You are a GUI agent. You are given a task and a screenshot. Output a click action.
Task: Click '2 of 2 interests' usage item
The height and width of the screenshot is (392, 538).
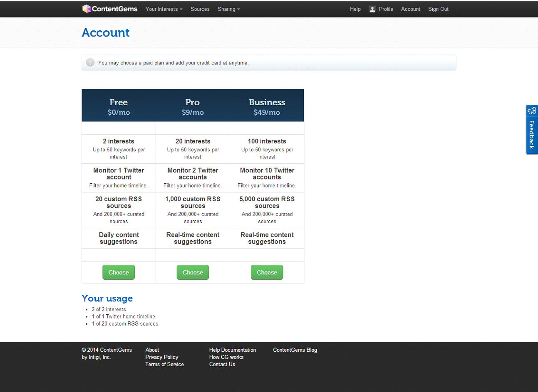coord(109,309)
